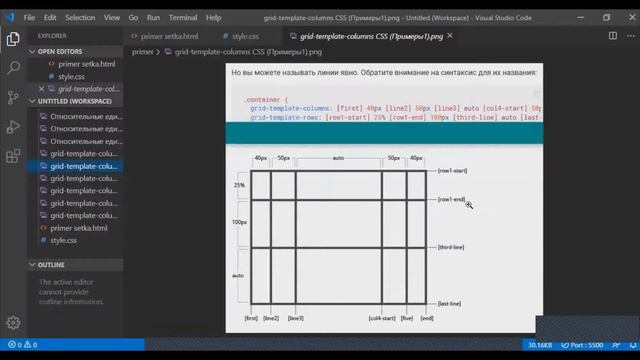Open primer setka.html in workspace tree
Image resolution: width=640 pixels, height=360 pixels.
76,228
